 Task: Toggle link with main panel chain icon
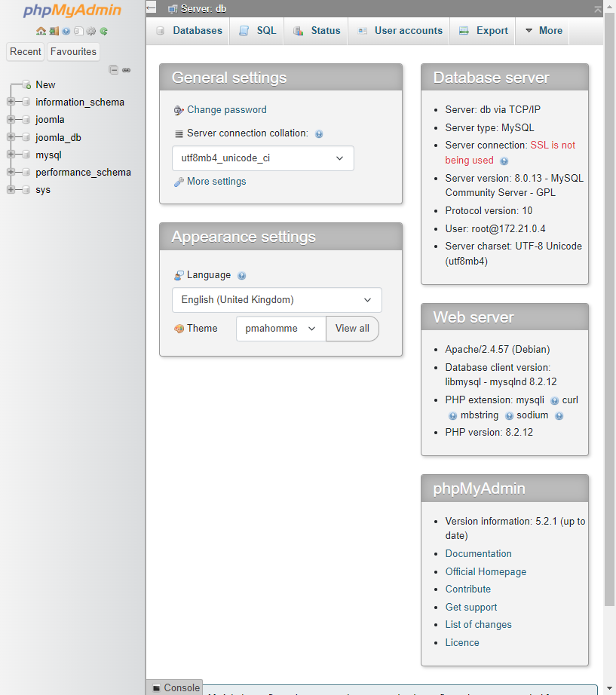click(127, 70)
